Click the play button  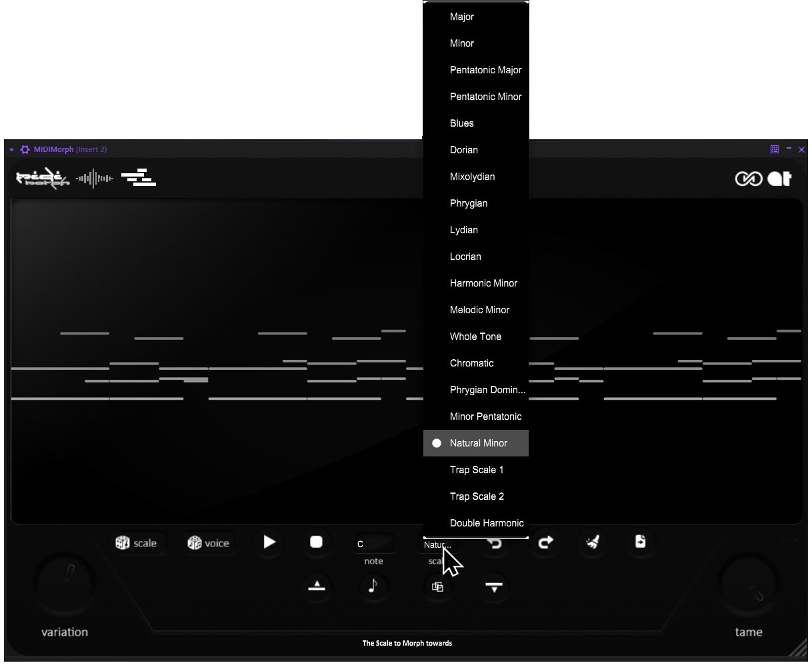pos(269,542)
